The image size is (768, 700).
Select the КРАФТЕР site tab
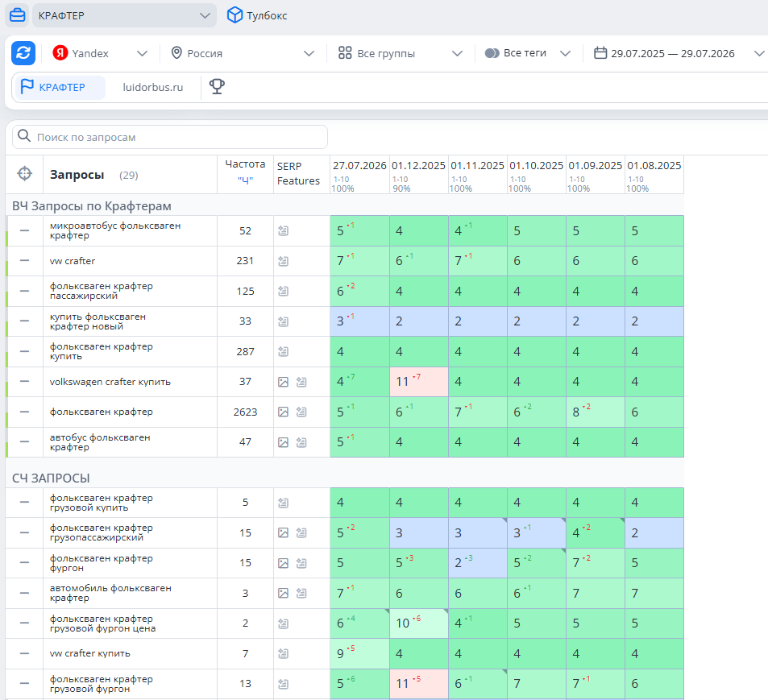click(x=60, y=87)
